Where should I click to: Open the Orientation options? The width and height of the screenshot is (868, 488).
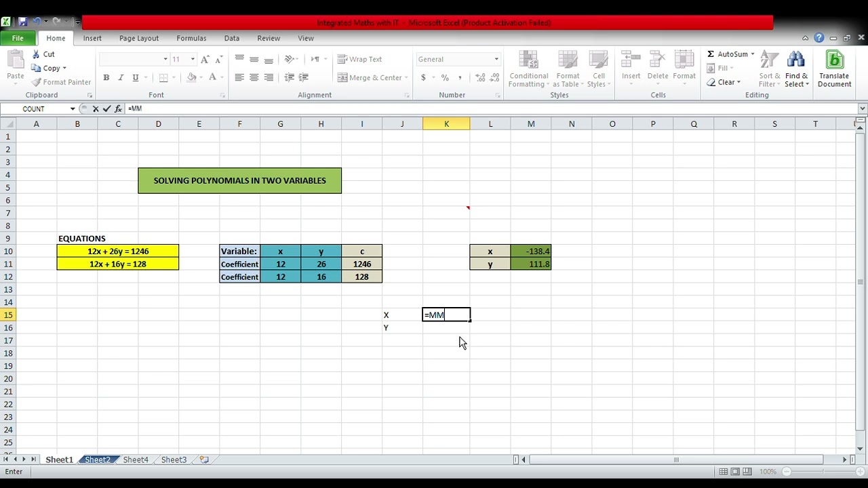pos(292,59)
